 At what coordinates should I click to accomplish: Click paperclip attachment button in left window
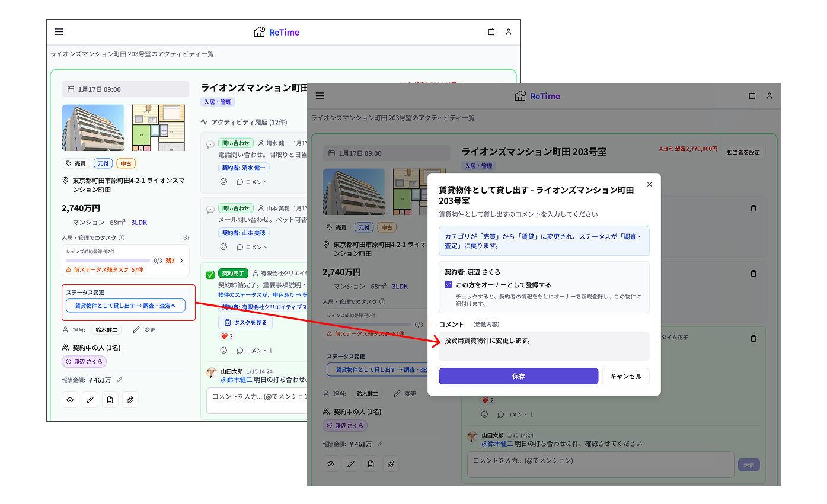tap(130, 400)
